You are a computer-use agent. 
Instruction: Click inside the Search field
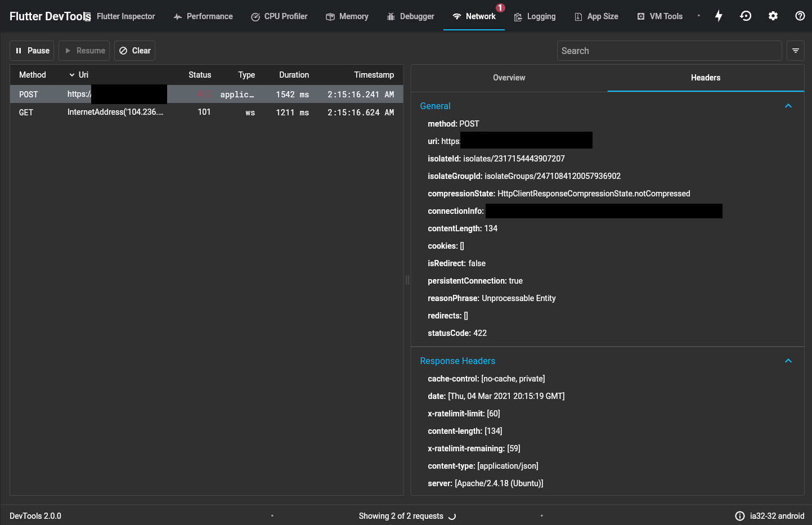coord(669,51)
